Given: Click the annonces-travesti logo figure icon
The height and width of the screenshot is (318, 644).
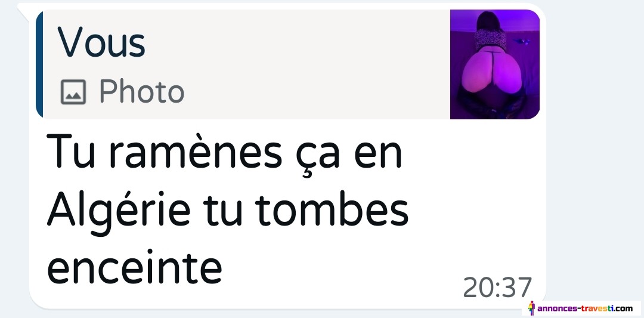Looking at the screenshot, I should (531, 308).
